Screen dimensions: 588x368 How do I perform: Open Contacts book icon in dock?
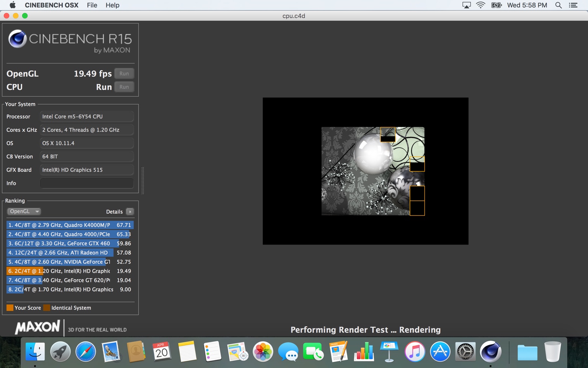click(136, 351)
